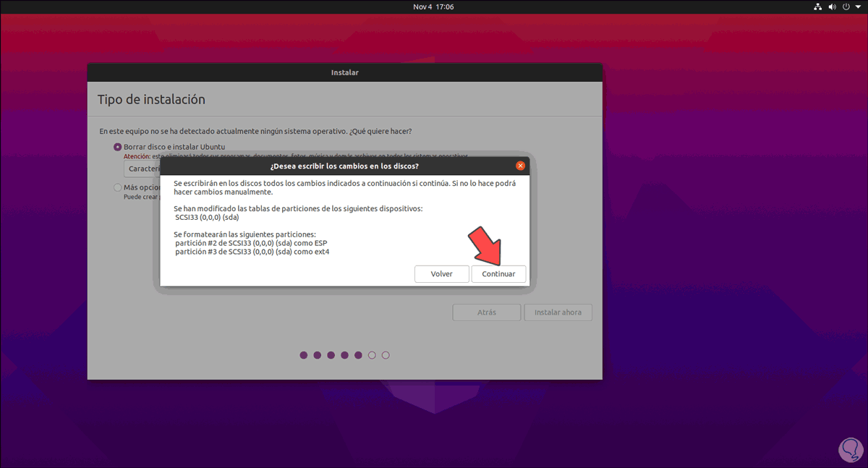Image resolution: width=868 pixels, height=468 pixels.
Task: Click the Volver button in the dialog
Action: pyautogui.click(x=441, y=274)
